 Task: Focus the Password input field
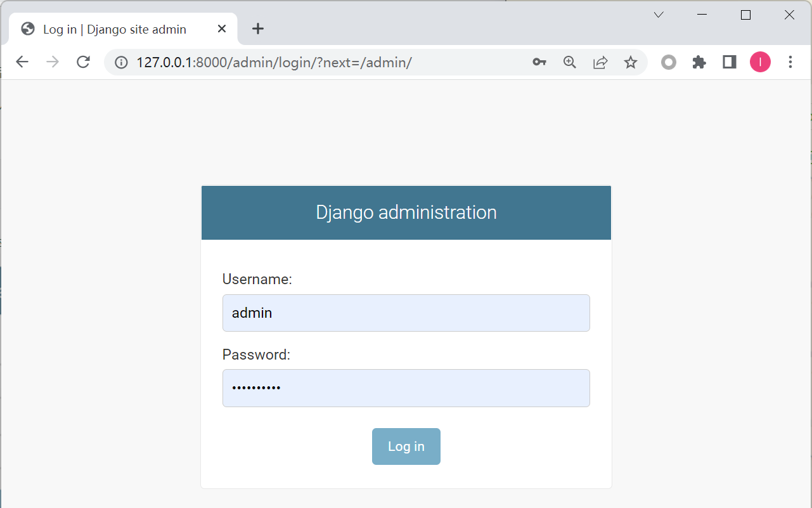tap(406, 388)
